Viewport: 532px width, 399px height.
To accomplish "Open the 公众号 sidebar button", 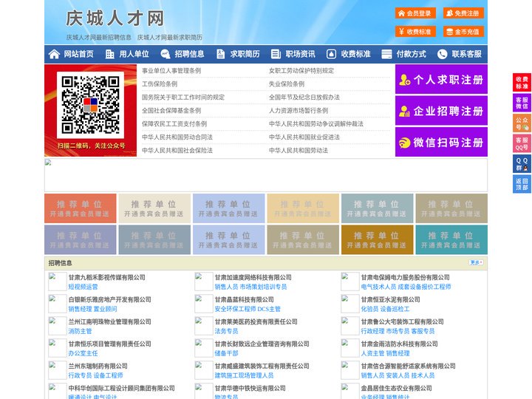I will point(522,123).
